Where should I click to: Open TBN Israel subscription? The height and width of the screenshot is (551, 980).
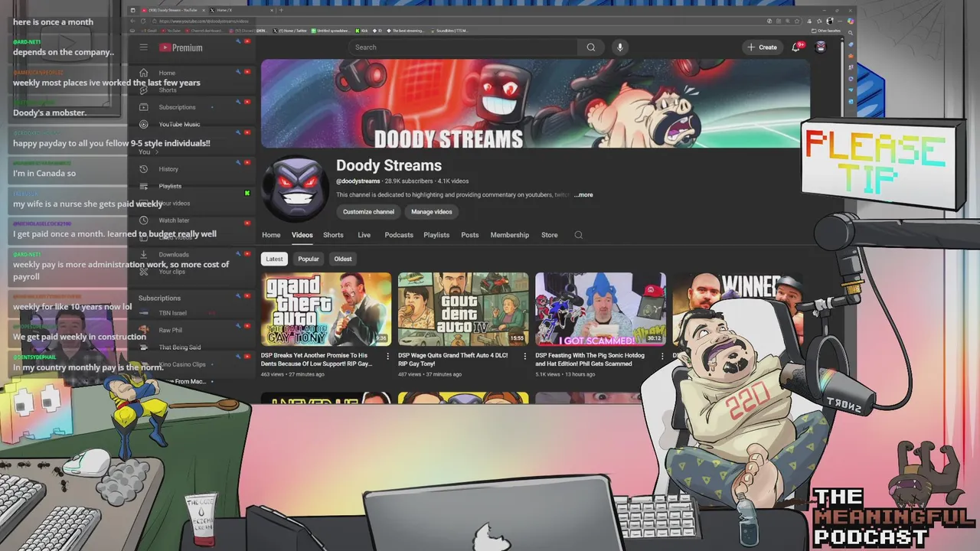click(x=172, y=313)
